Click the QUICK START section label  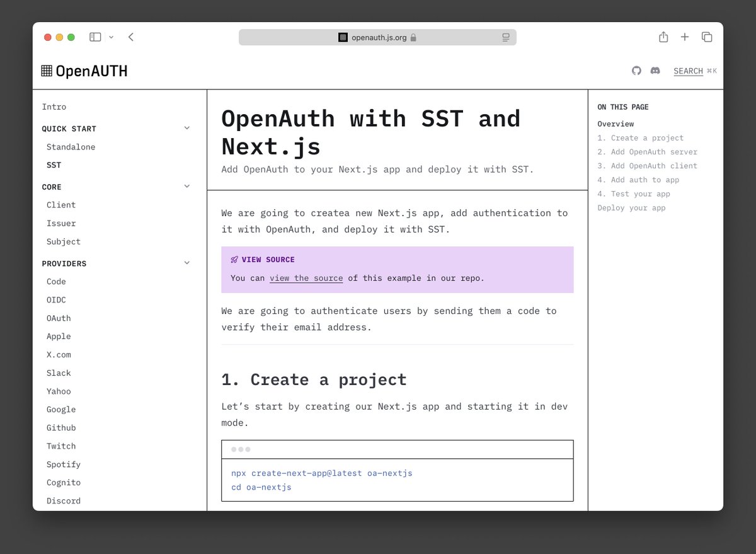click(x=69, y=129)
